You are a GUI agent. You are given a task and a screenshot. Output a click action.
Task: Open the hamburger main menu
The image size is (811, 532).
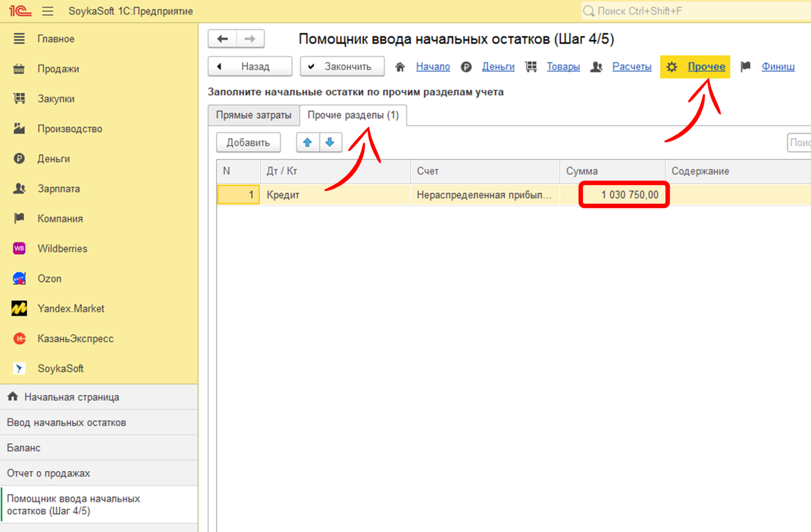(x=48, y=11)
